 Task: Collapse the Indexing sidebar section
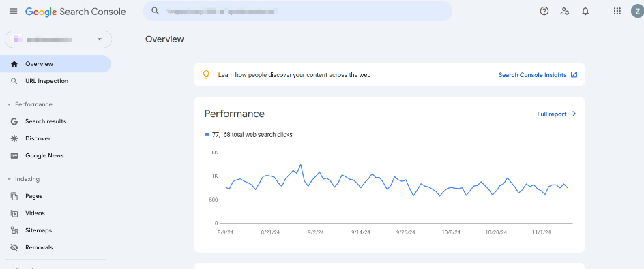click(x=9, y=179)
